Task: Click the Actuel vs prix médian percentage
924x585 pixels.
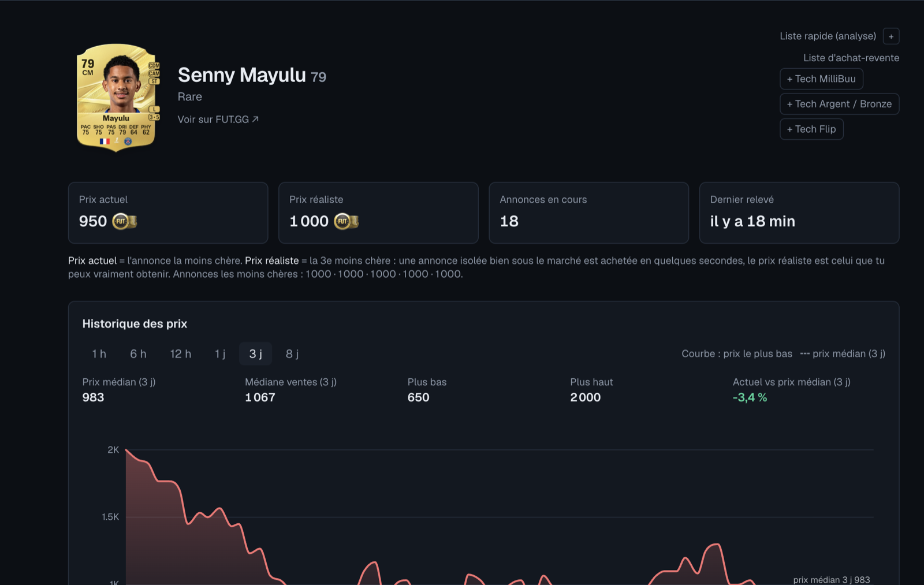Action: pyautogui.click(x=750, y=397)
